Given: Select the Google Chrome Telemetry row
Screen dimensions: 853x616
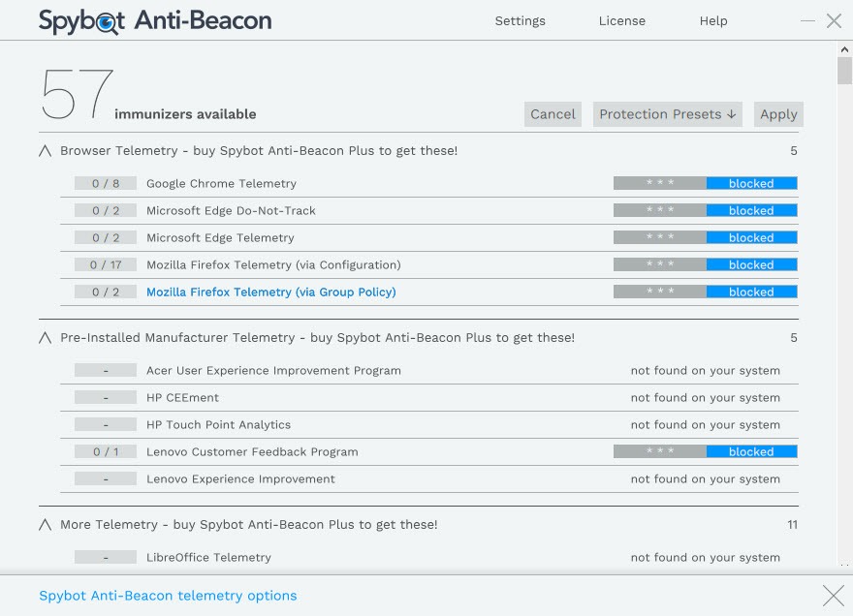Looking at the screenshot, I should [x=429, y=184].
